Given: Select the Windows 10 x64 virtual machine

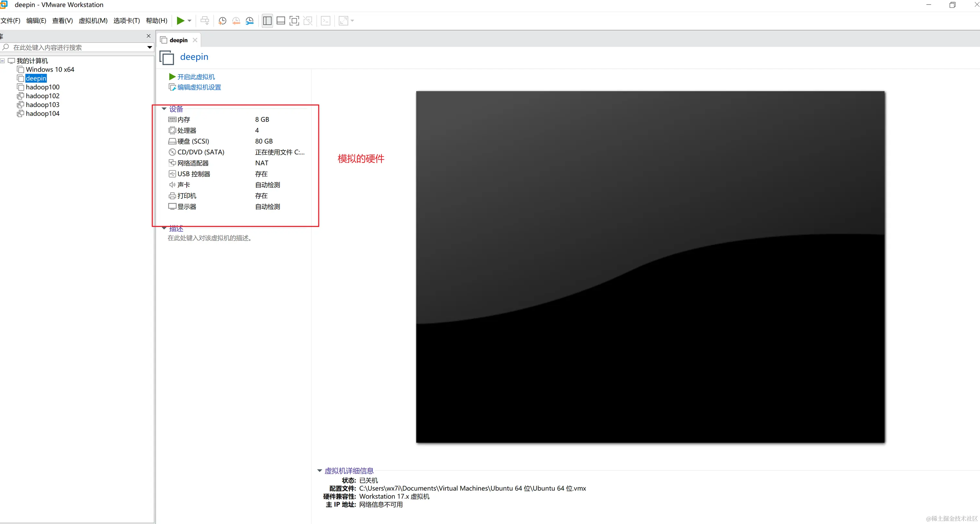Looking at the screenshot, I should pos(50,69).
